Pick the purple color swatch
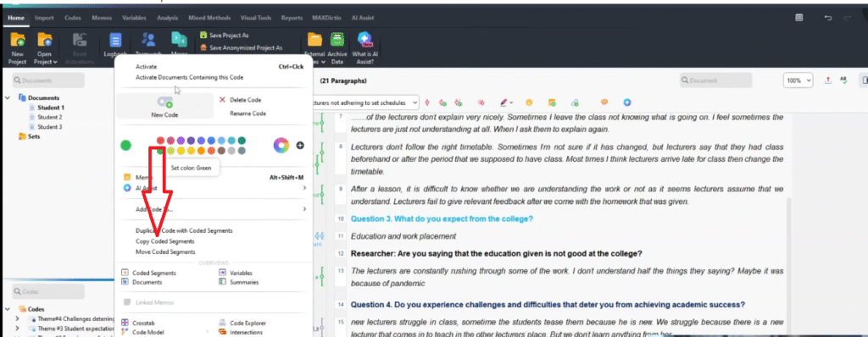The width and height of the screenshot is (868, 337). point(181,141)
